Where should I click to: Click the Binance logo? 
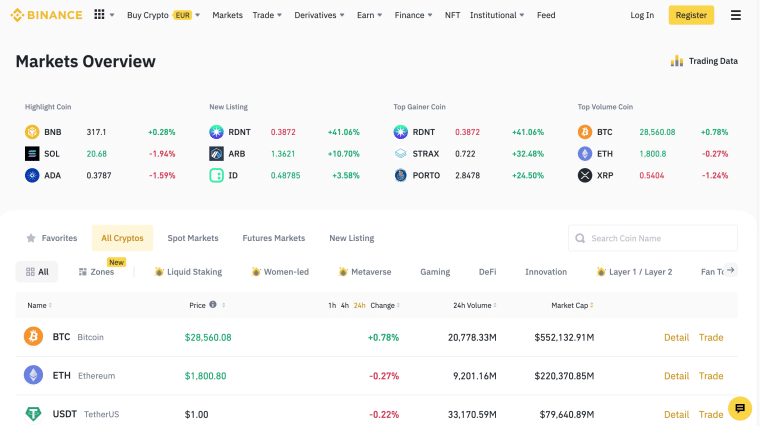click(46, 15)
